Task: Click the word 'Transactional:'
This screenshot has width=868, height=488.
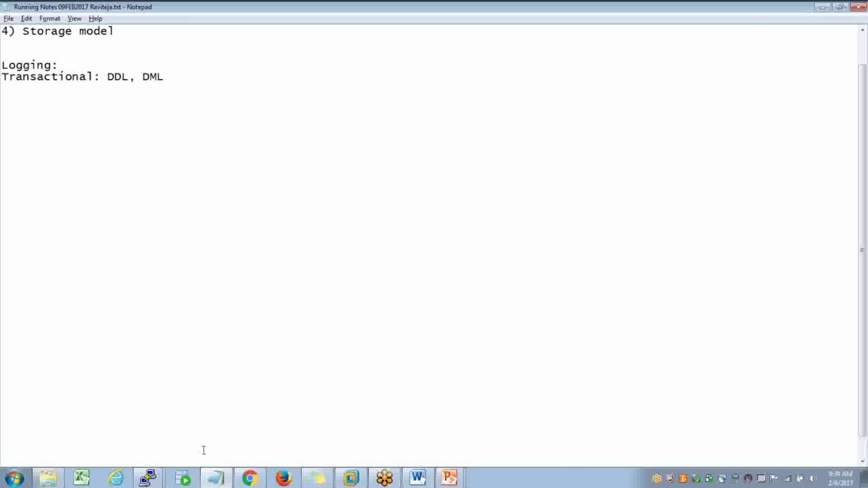Action: coord(51,77)
